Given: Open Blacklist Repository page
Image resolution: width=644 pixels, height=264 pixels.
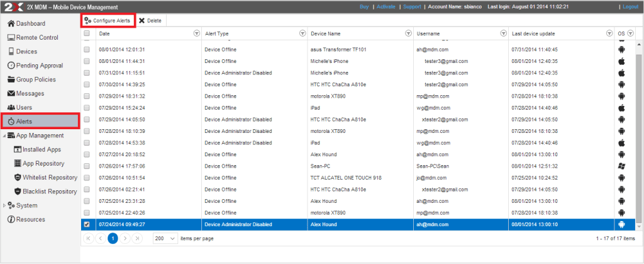Looking at the screenshot, I should [45, 191].
